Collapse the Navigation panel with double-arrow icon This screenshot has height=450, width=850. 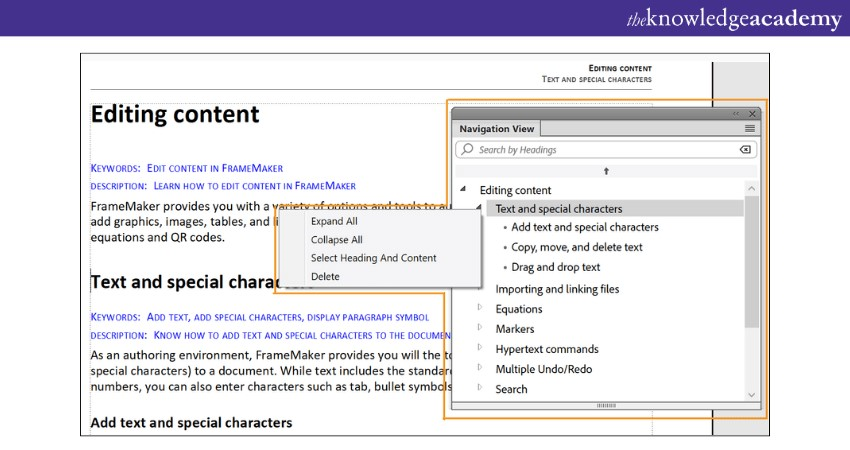(x=737, y=114)
